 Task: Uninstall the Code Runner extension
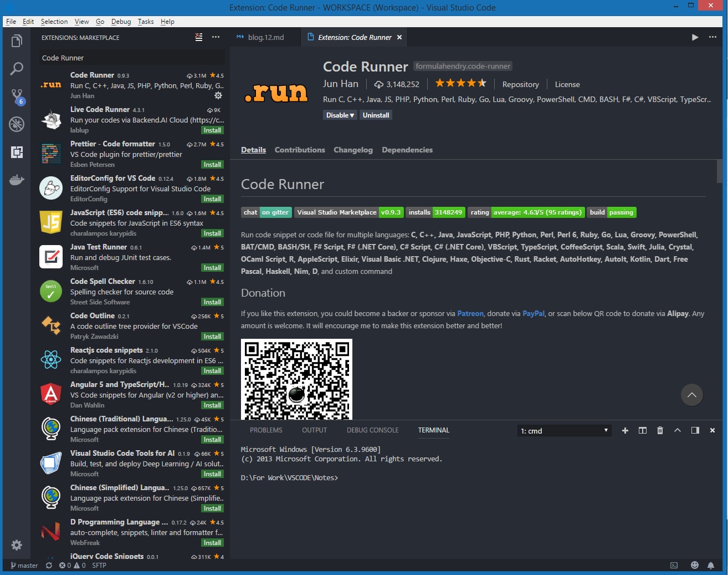[x=376, y=115]
